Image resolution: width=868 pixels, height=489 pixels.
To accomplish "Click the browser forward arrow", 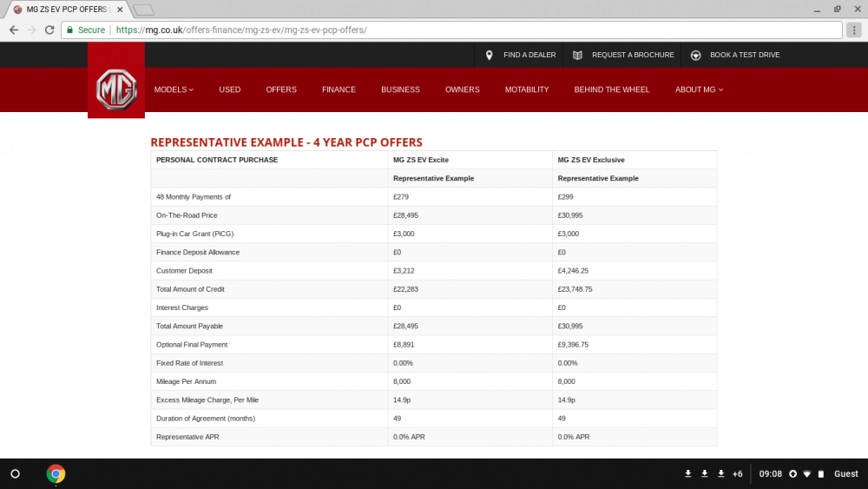I will click(31, 30).
